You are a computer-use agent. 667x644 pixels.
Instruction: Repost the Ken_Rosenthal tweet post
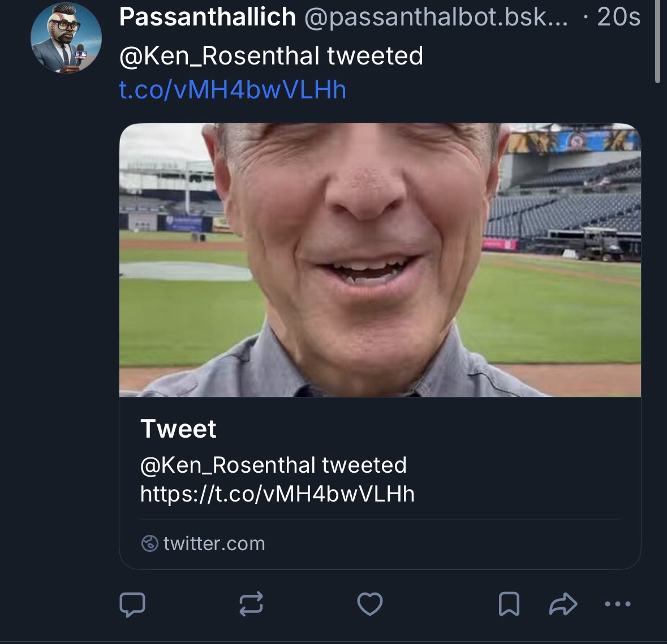click(x=251, y=604)
